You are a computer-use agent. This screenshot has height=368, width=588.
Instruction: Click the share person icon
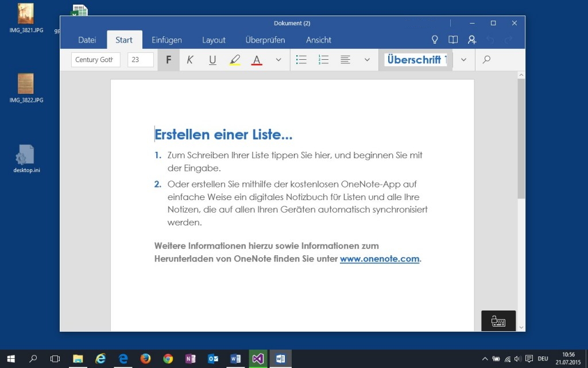471,40
